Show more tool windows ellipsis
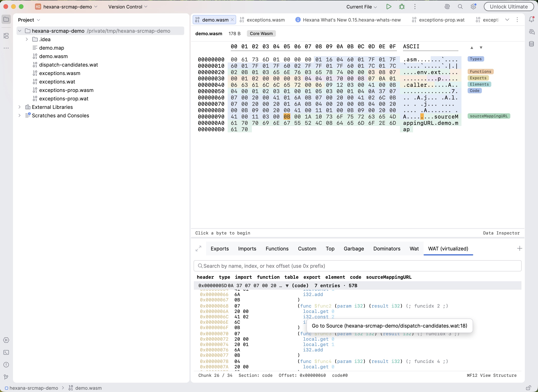 tap(6, 48)
